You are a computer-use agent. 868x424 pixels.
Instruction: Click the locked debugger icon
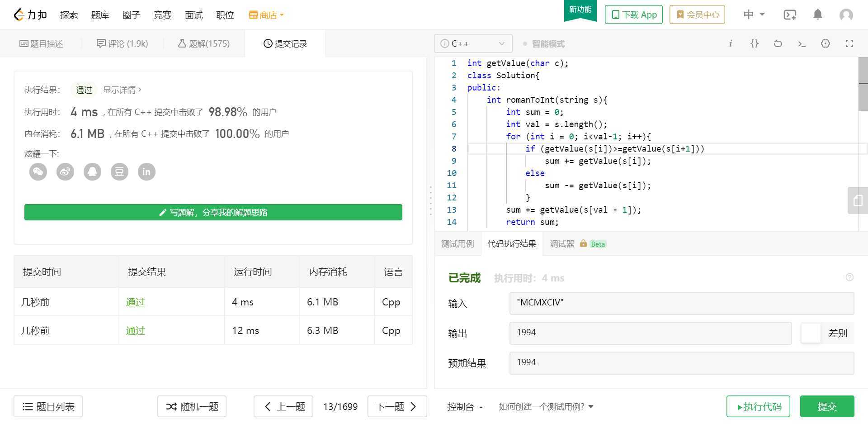pos(583,243)
